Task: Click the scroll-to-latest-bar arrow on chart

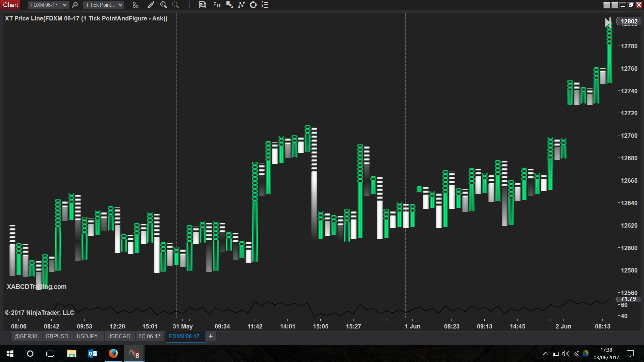Action: point(607,22)
